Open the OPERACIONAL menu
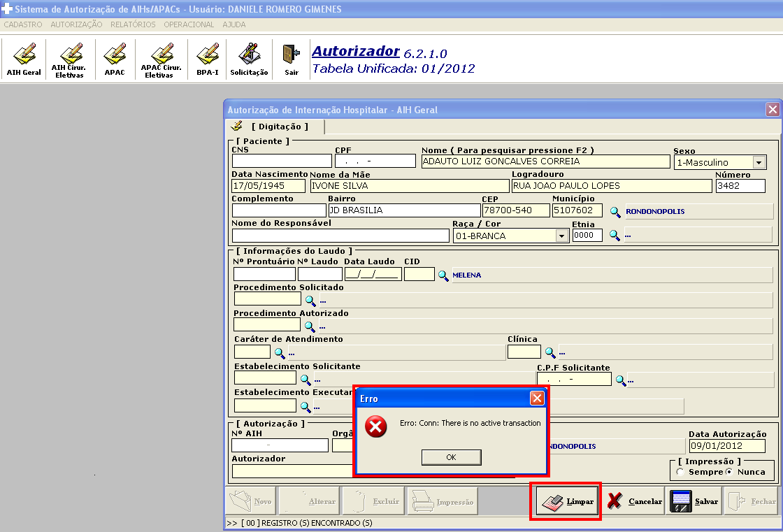Image resolution: width=783 pixels, height=532 pixels. pos(189,24)
